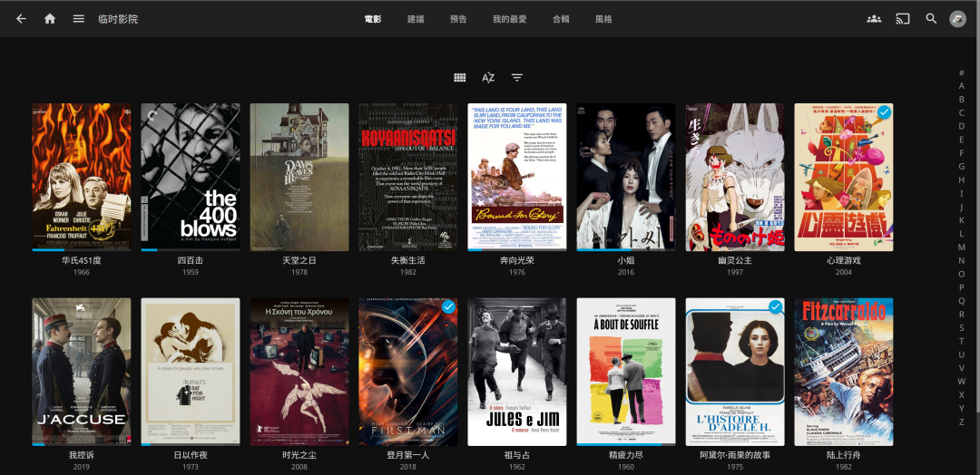
Task: Click the 祖与占 title text
Action: point(517,455)
